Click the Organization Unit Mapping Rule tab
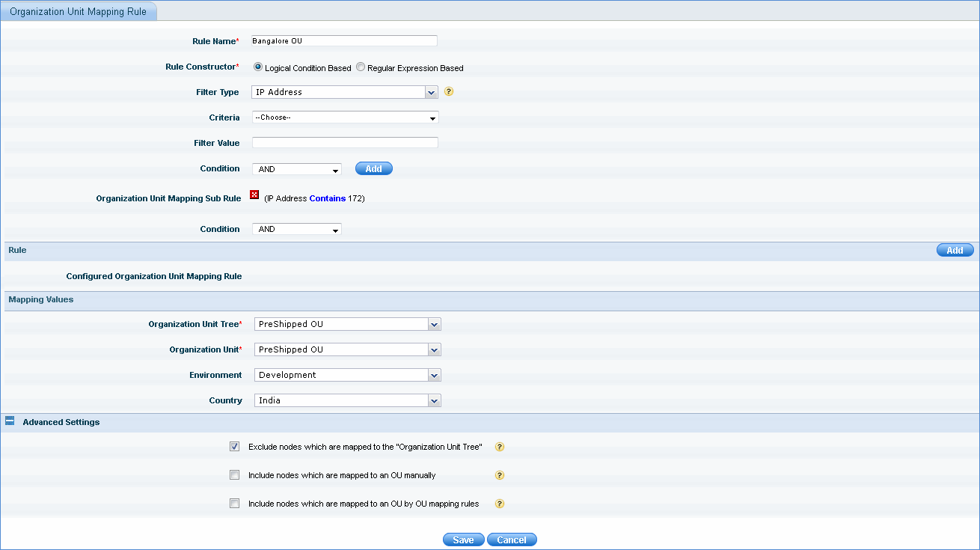The width and height of the screenshot is (980, 550). 79,11
